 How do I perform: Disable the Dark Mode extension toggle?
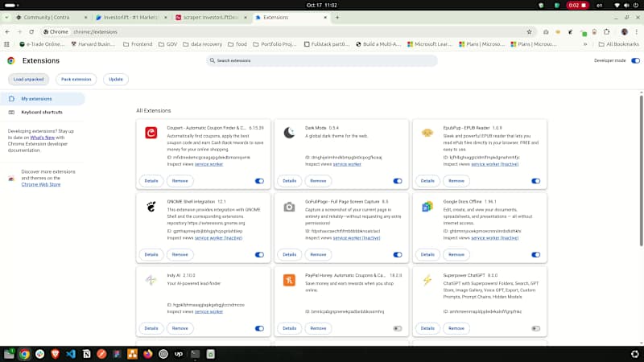[397, 181]
